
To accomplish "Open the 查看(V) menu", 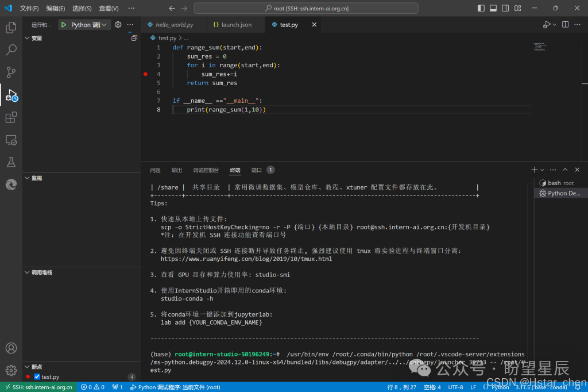I will point(109,8).
